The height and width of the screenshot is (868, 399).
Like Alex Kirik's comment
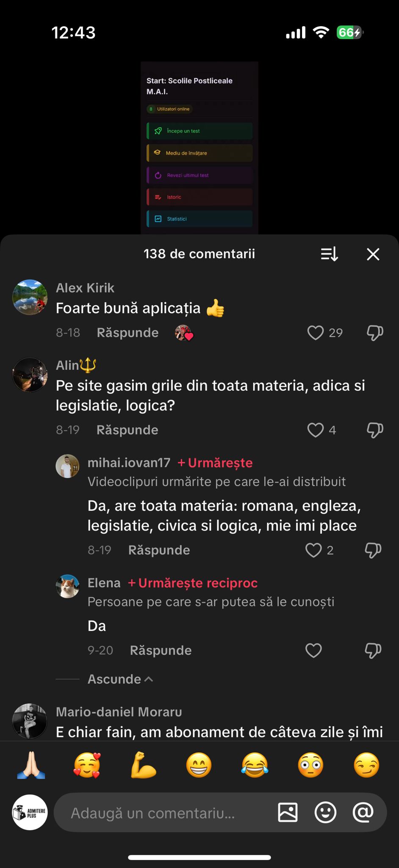[316, 333]
